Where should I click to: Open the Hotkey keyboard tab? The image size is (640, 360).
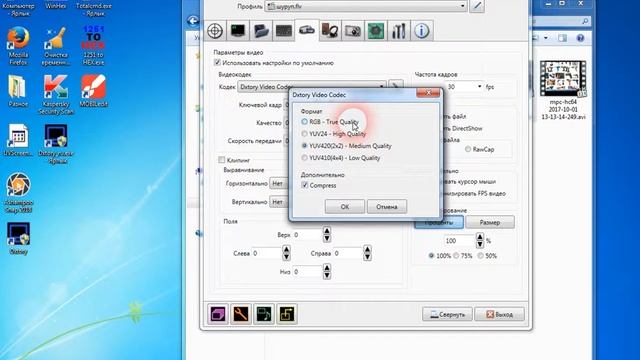tap(284, 31)
